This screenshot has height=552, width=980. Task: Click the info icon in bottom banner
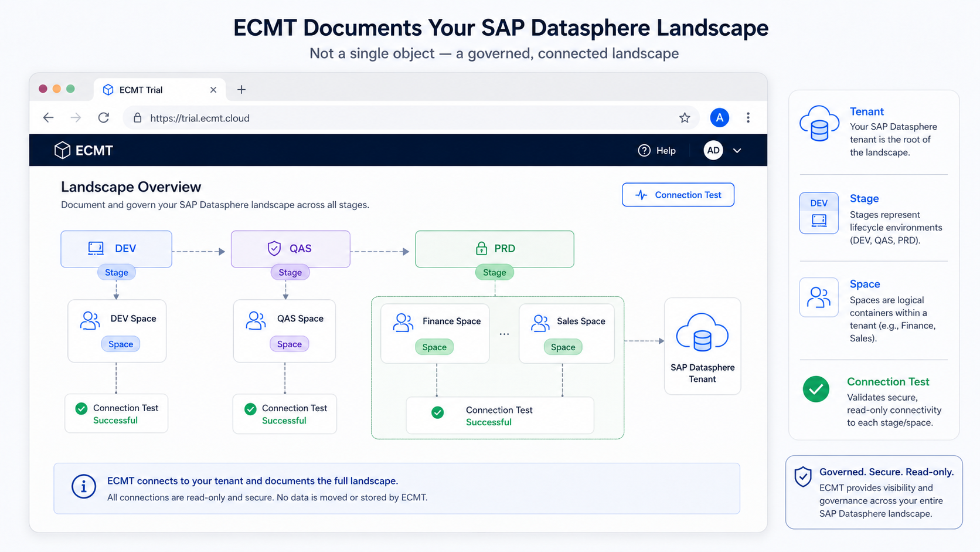click(84, 487)
